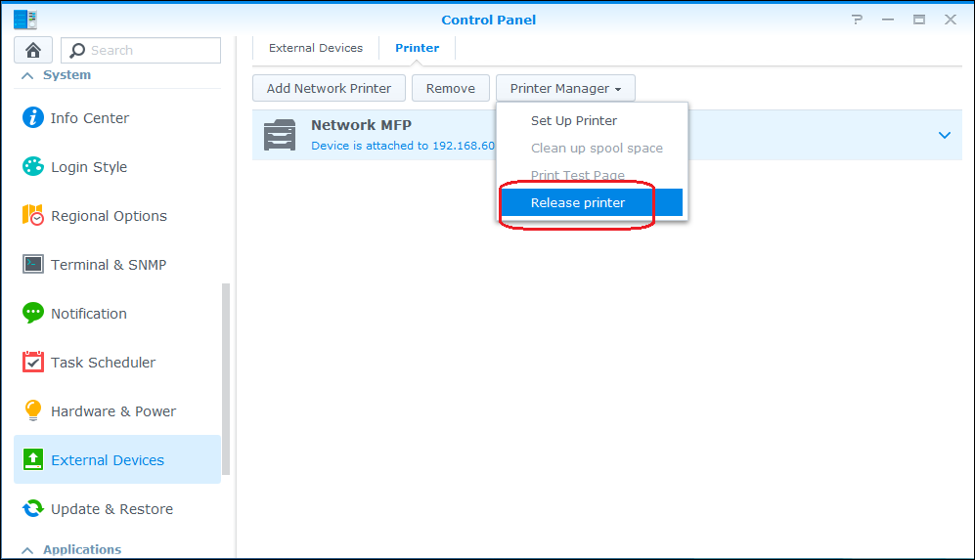Choose Clean up spool space
The image size is (975, 560).
coord(592,148)
